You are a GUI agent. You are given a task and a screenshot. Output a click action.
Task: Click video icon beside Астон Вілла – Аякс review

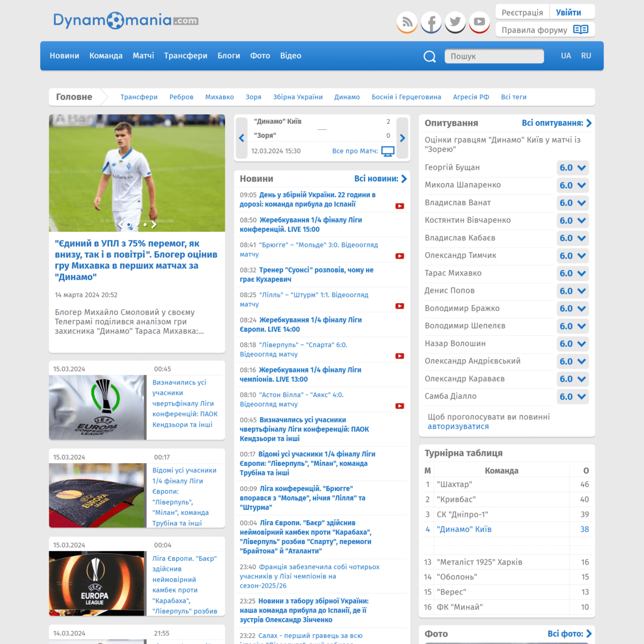[400, 406]
